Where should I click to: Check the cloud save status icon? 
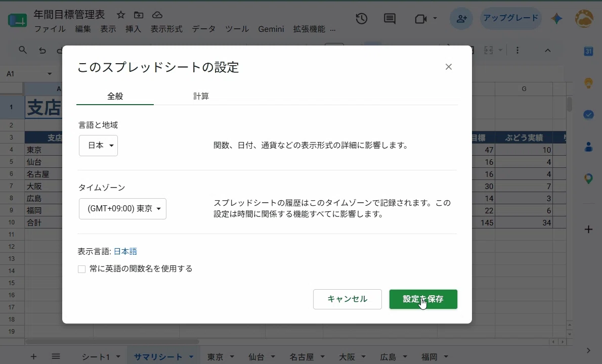point(157,15)
